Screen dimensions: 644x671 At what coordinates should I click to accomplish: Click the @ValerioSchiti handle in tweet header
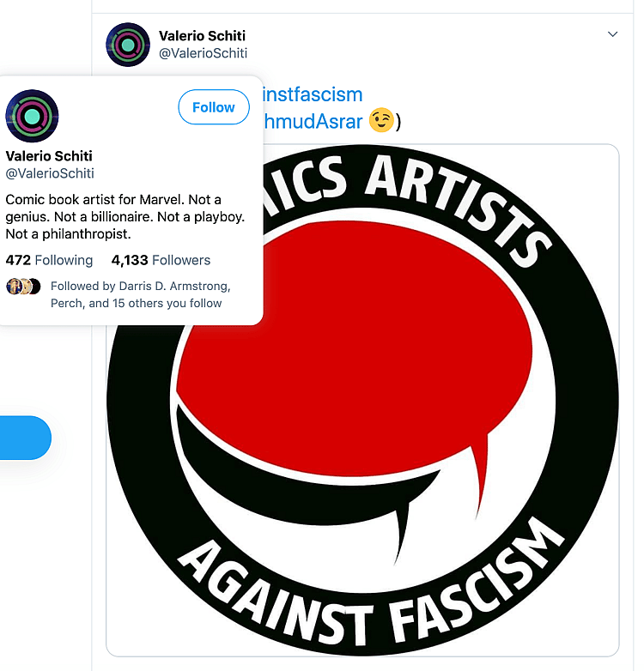(203, 53)
